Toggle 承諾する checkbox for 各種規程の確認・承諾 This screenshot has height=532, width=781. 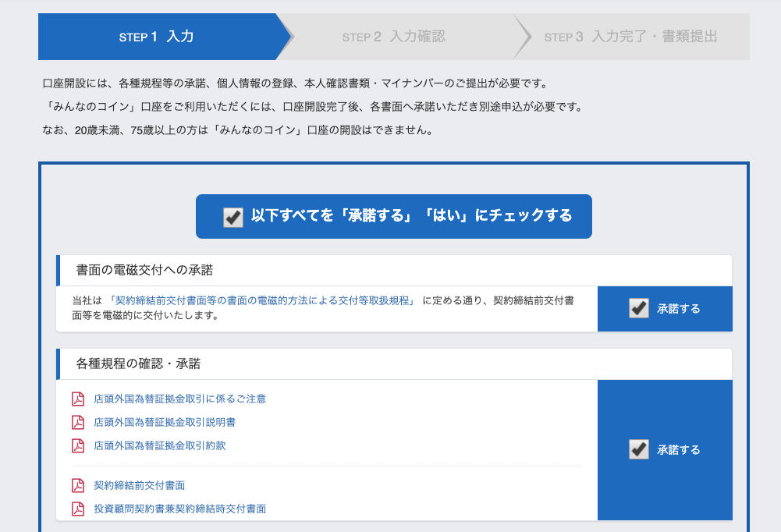(639, 449)
